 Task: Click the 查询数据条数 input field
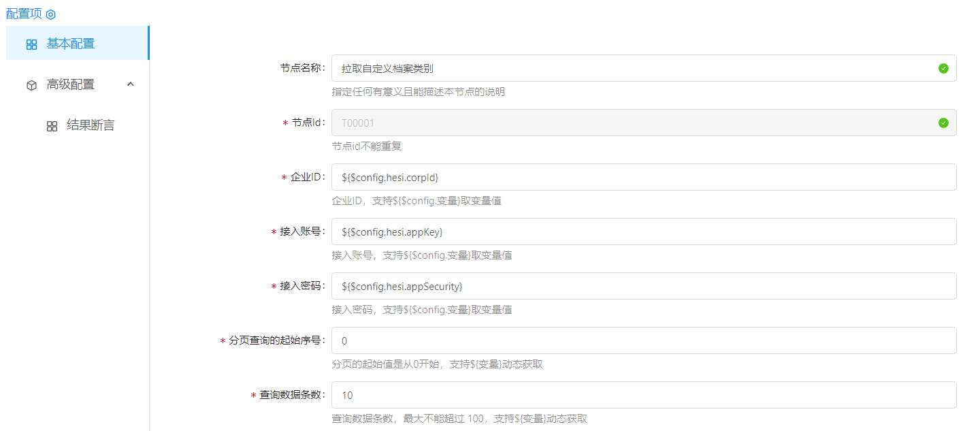(x=643, y=395)
